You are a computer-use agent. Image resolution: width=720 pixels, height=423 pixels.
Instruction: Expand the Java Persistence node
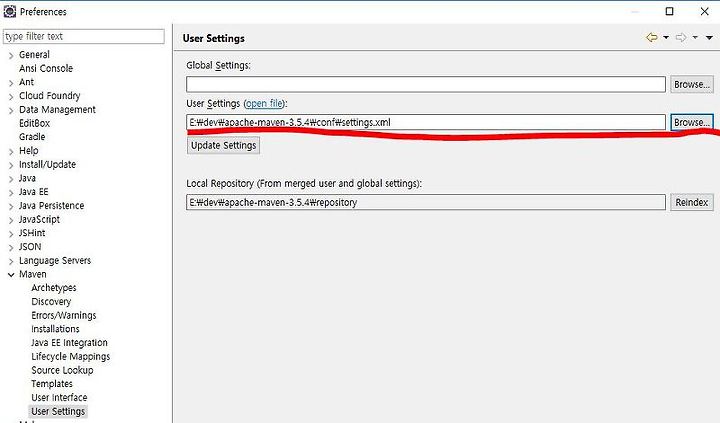[11, 207]
